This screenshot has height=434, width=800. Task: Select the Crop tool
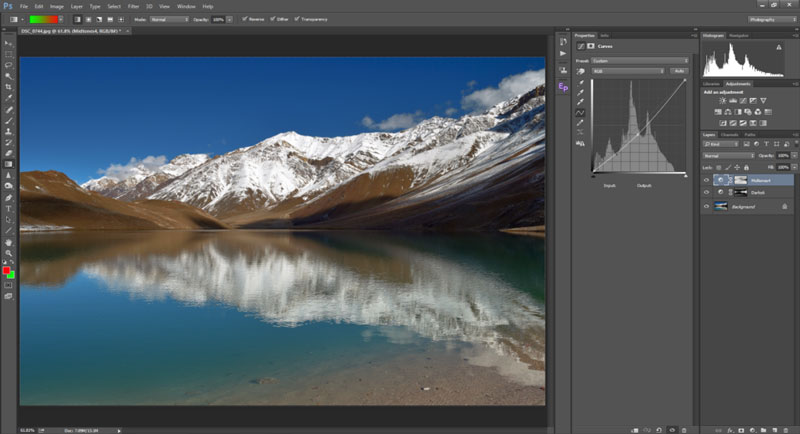(9, 87)
